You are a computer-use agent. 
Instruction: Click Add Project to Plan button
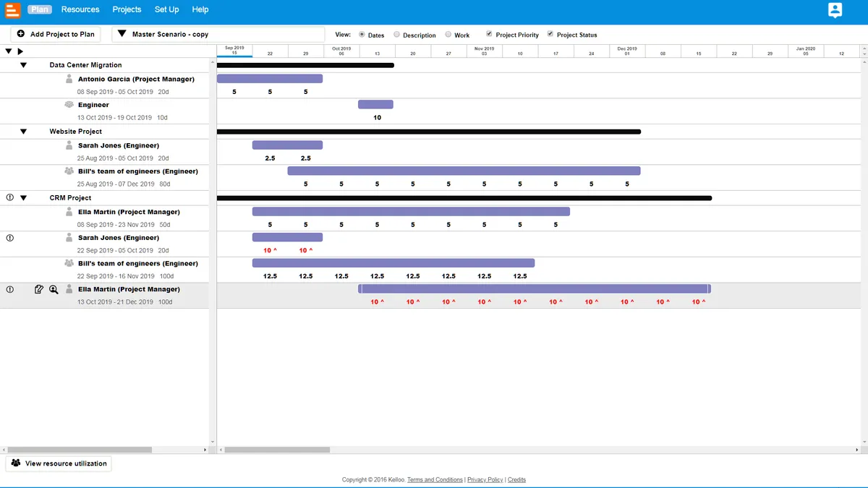pyautogui.click(x=56, y=34)
